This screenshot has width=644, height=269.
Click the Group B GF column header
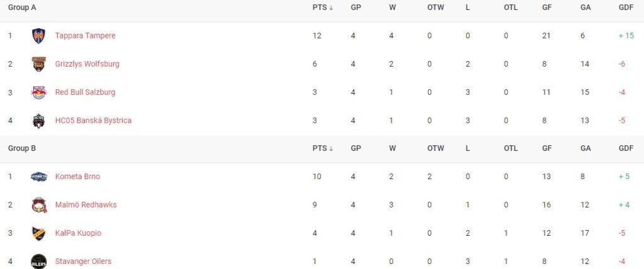(547, 149)
